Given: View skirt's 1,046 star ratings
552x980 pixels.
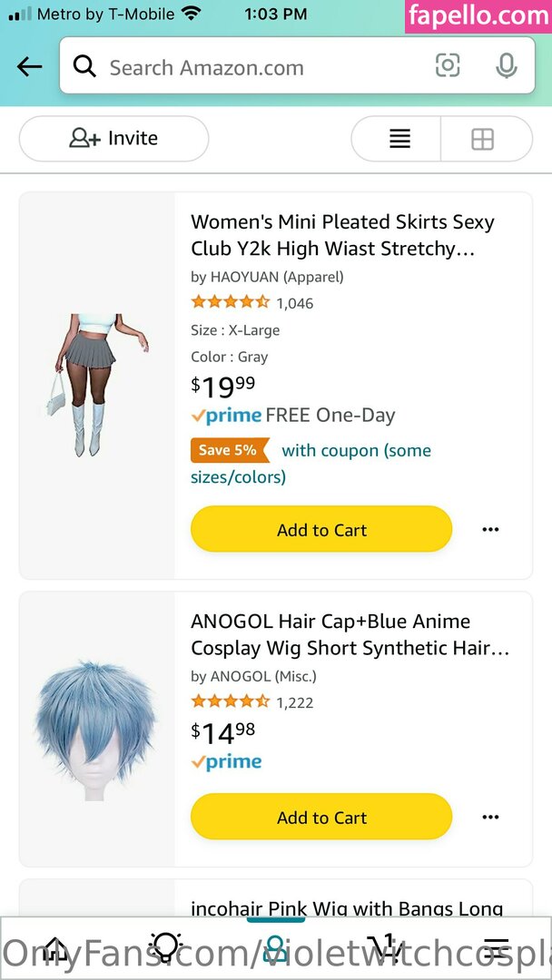Looking at the screenshot, I should click(251, 302).
